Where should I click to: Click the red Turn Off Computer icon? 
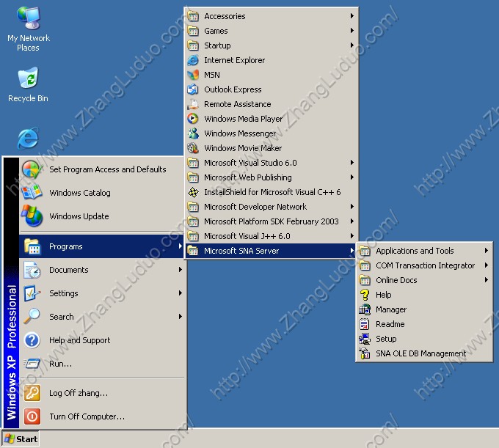[x=32, y=416]
